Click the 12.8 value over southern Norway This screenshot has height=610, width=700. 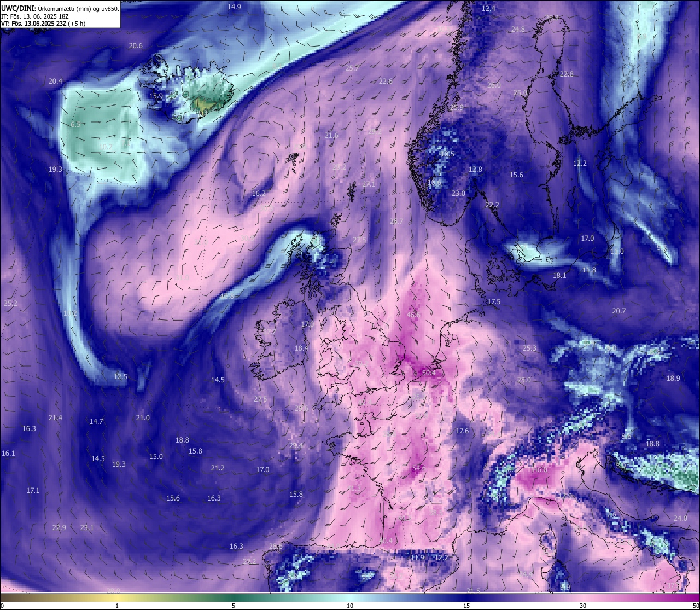[x=476, y=169]
